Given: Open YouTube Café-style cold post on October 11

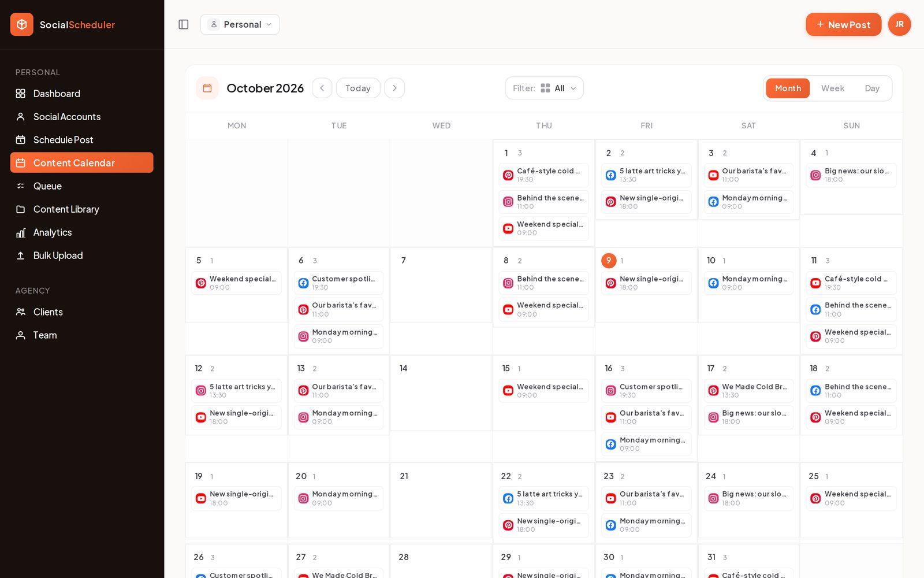Looking at the screenshot, I should pyautogui.click(x=851, y=283).
